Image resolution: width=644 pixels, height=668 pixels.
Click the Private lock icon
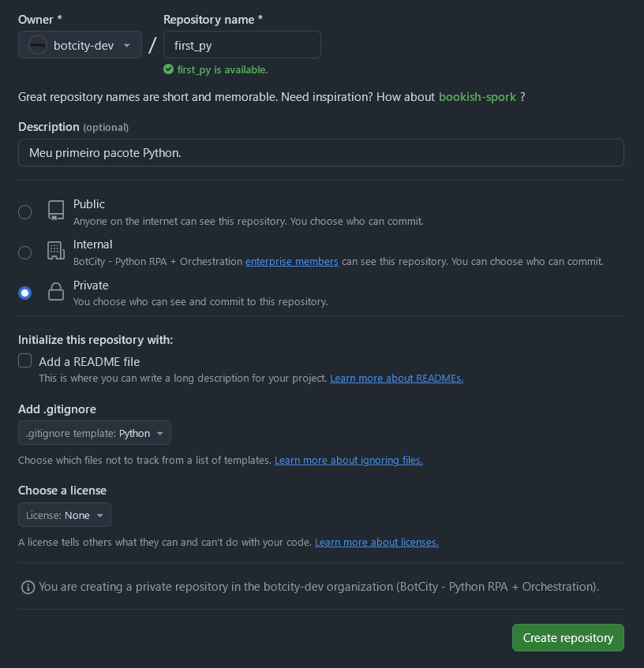[55, 292]
